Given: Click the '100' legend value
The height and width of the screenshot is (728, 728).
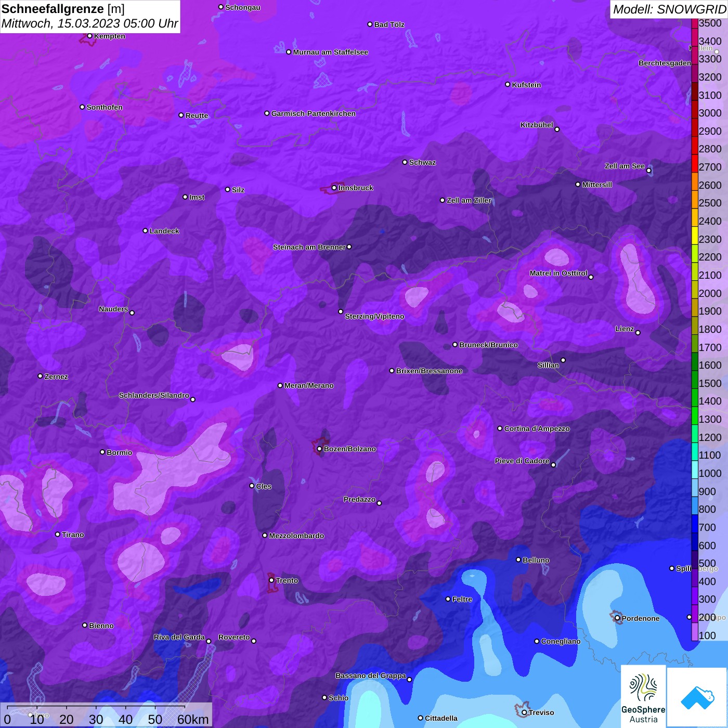Looking at the screenshot, I should coord(707,635).
